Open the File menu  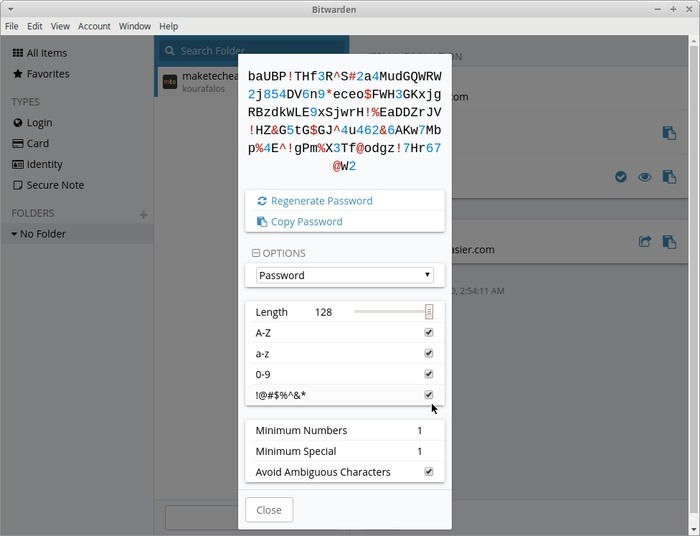12,26
